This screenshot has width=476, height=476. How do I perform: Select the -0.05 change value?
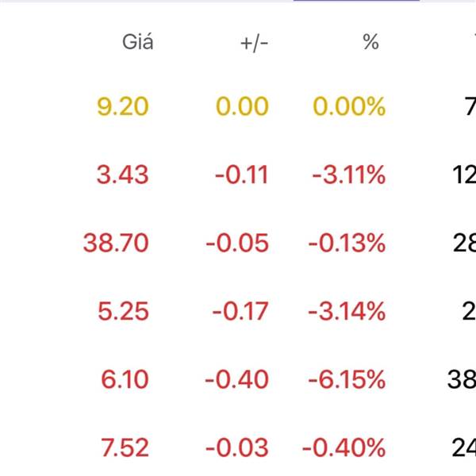[x=237, y=243]
